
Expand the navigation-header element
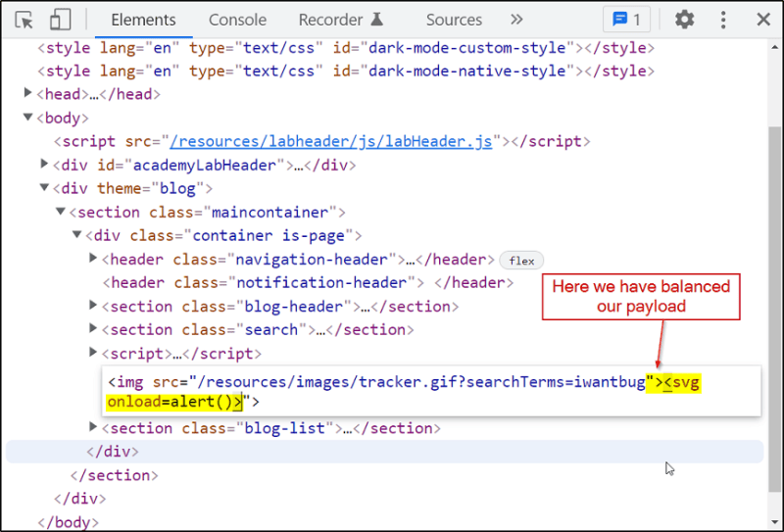point(93,258)
